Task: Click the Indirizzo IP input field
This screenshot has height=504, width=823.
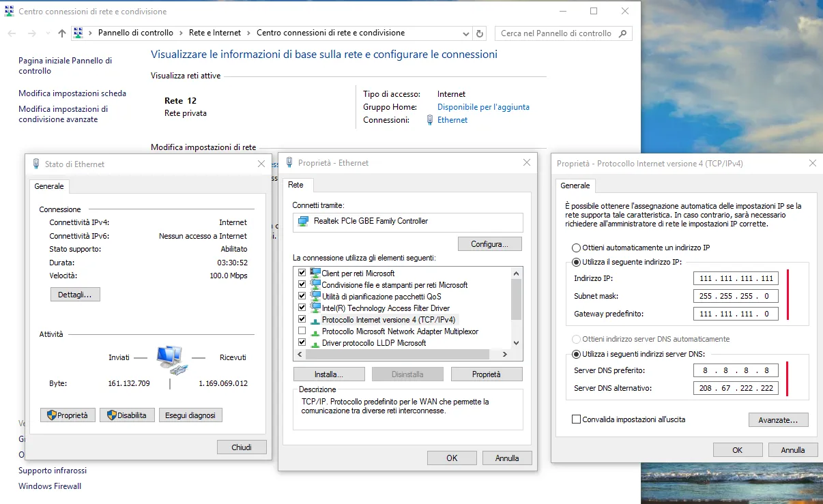Action: coord(736,278)
